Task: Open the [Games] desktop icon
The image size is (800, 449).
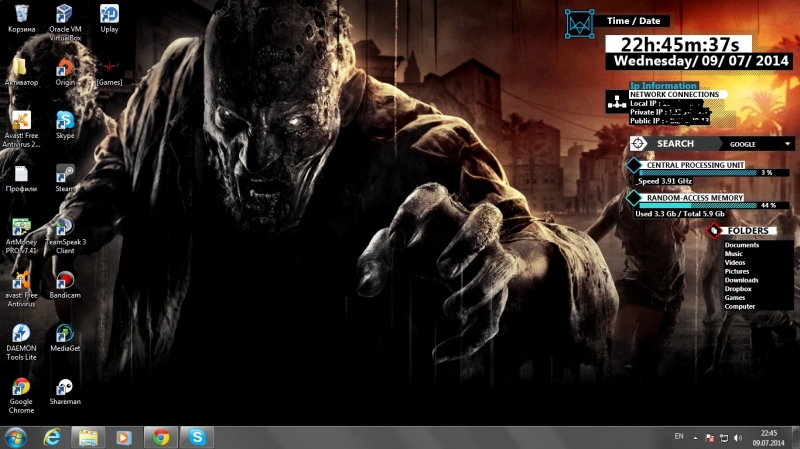Action: (109, 72)
